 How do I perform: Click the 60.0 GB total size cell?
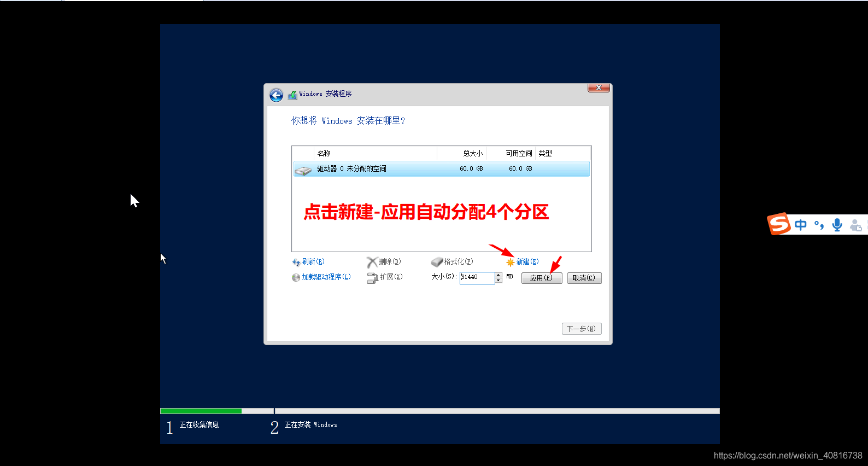471,169
